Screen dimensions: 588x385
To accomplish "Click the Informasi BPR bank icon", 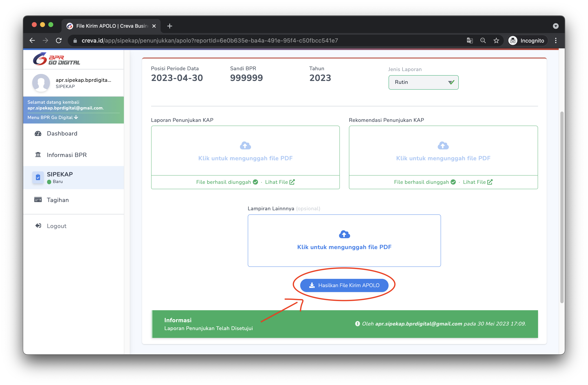I will point(38,155).
